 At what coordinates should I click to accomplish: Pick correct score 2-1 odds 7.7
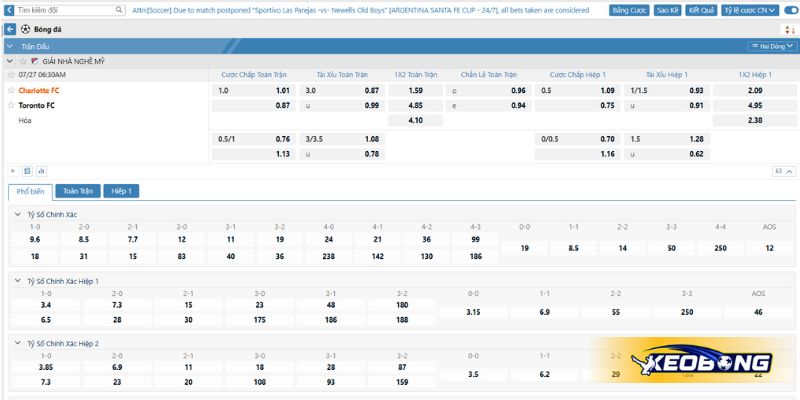click(133, 239)
